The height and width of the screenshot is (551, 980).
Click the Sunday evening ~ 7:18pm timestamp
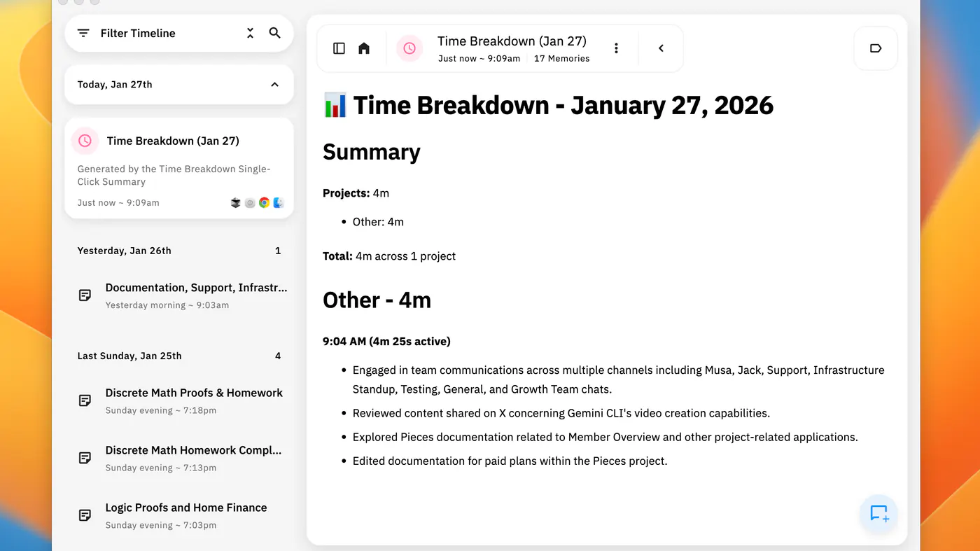(x=161, y=410)
